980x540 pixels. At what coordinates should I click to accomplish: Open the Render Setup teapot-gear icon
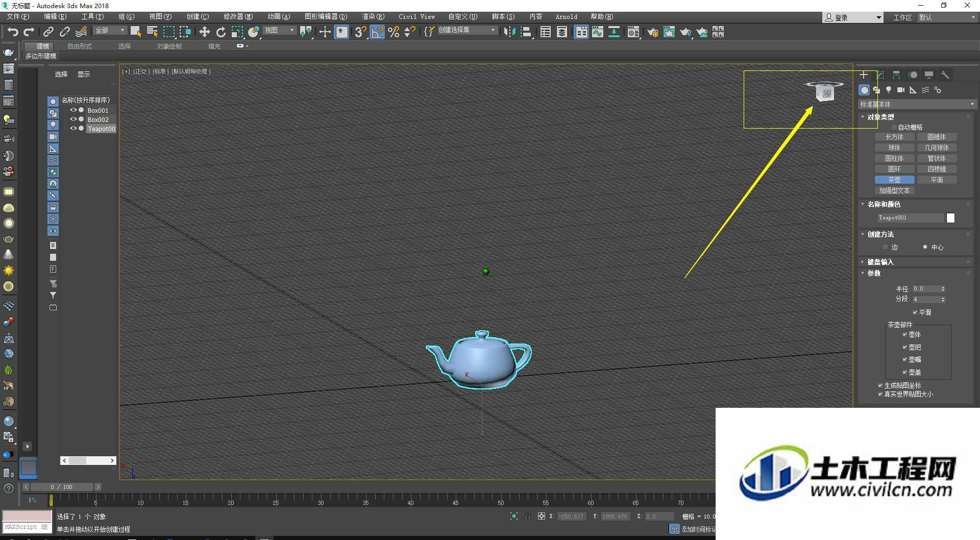click(652, 32)
